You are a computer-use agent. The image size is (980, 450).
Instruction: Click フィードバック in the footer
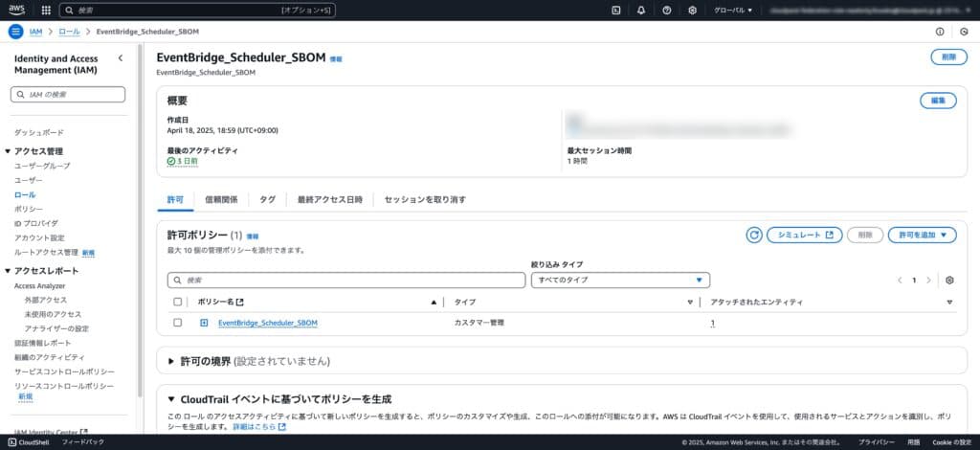tap(83, 442)
